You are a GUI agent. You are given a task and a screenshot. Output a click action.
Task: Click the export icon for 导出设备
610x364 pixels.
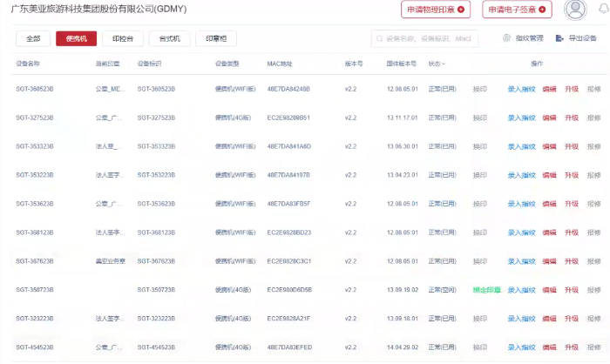tap(561, 39)
